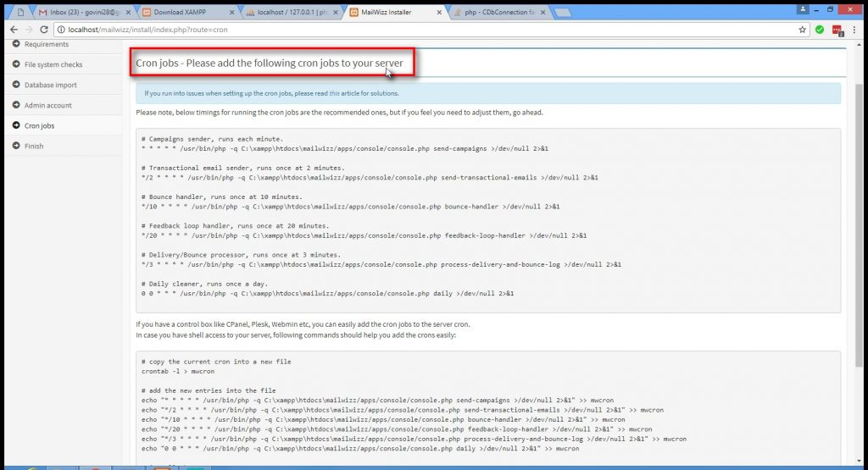Click the */3 process-delivery-and-bounce-log cron command line

(x=381, y=265)
